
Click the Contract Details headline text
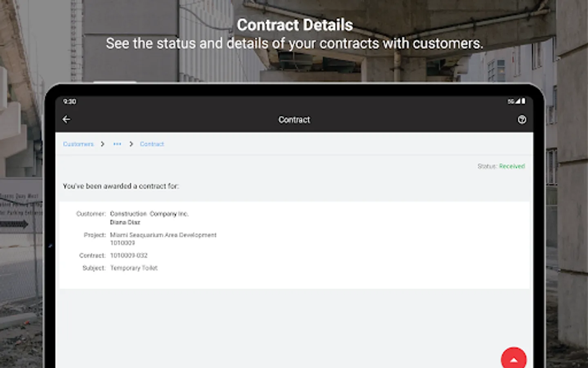coord(294,25)
